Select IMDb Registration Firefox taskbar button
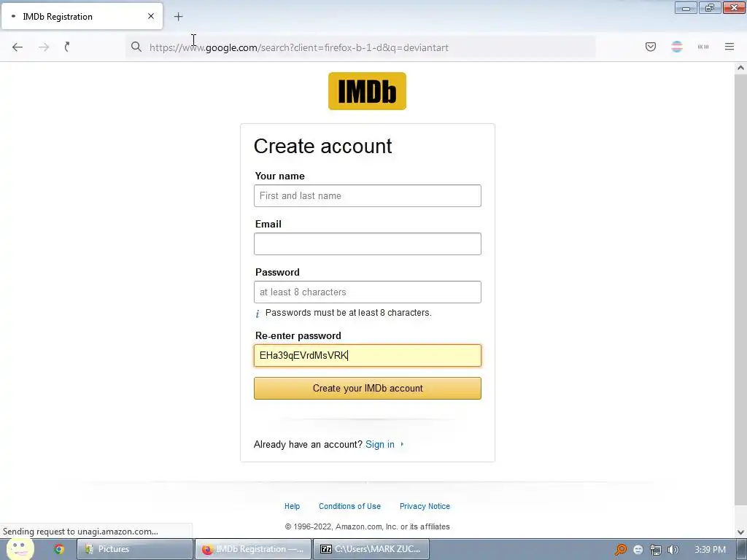 253,549
